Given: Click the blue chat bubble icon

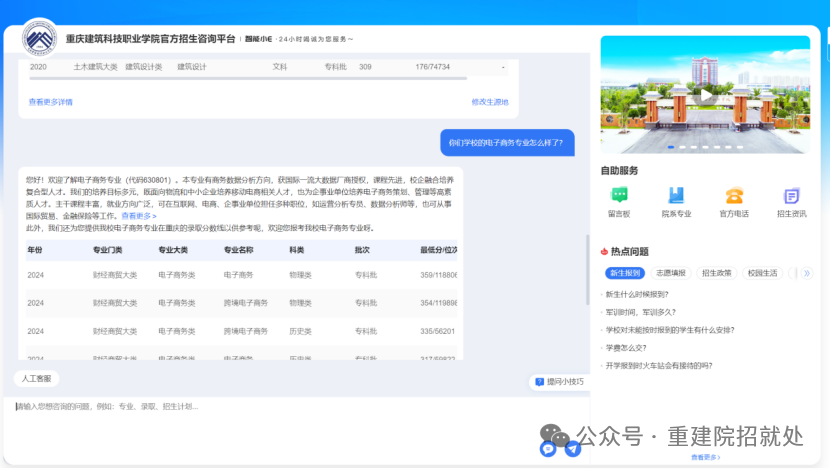Looking at the screenshot, I should tap(548, 449).
